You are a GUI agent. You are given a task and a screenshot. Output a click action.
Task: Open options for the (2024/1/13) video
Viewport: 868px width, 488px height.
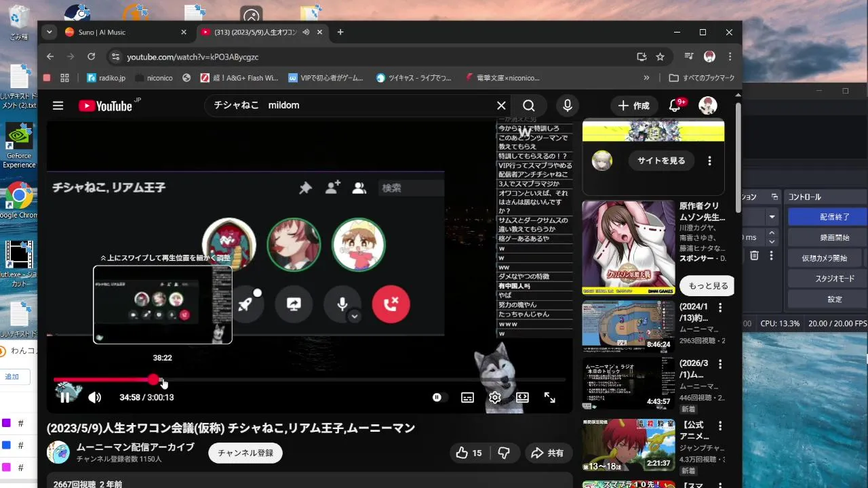tap(720, 308)
